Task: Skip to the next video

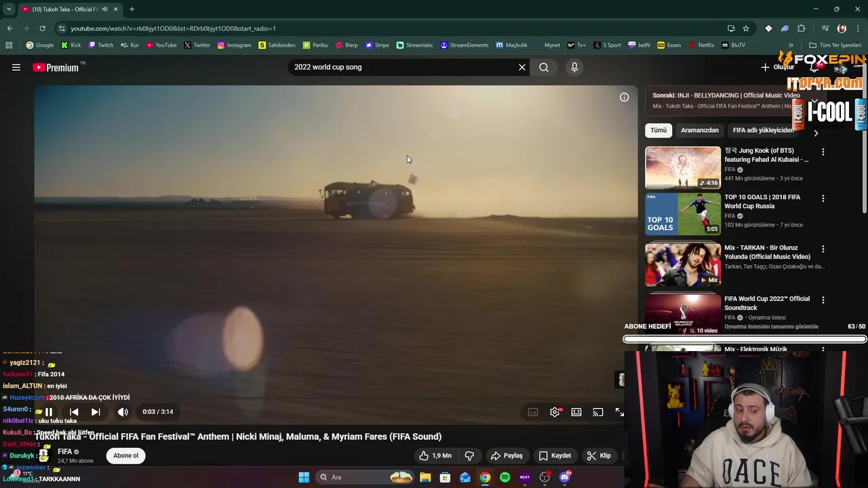Action: (x=96, y=412)
